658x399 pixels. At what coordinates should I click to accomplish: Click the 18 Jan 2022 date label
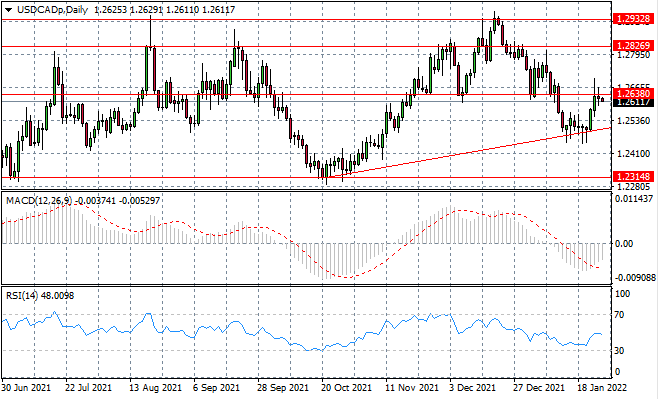pos(602,387)
